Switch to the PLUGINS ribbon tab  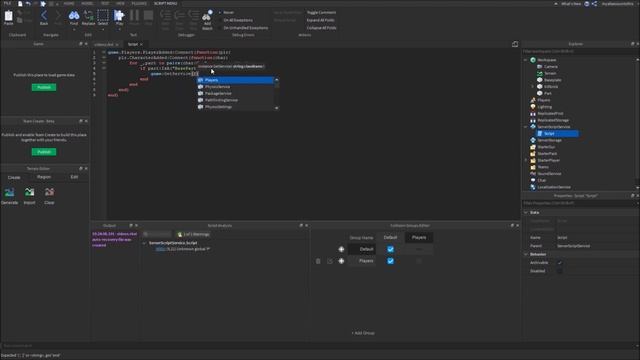coord(139,4)
